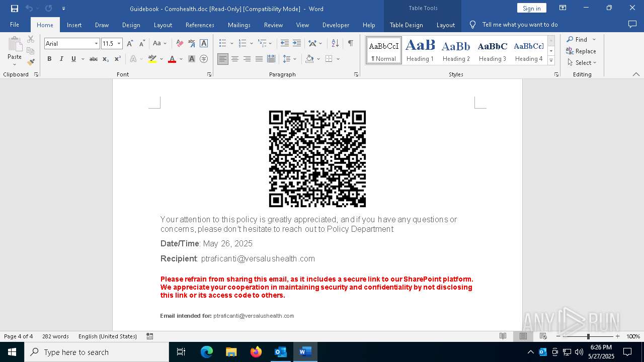644x362 pixels.
Task: Apply the Normal style
Action: pos(384,50)
